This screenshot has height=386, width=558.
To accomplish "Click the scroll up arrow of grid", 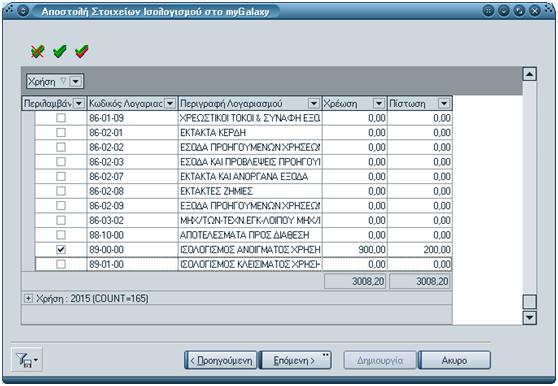I will (530, 74).
